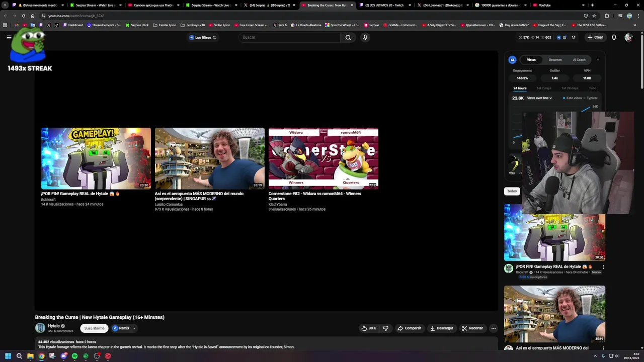Switch to Cancion epica browser tab

[x=153, y=5]
